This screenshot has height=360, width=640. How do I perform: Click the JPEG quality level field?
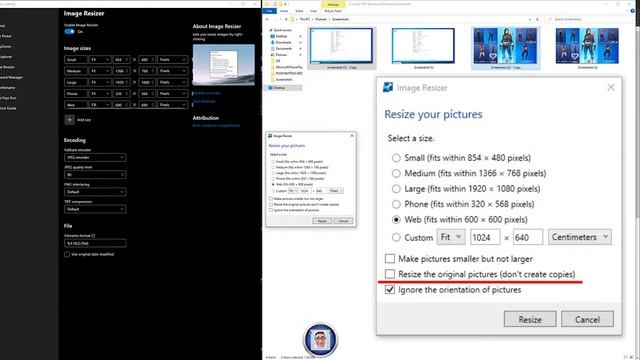pyautogui.click(x=95, y=175)
